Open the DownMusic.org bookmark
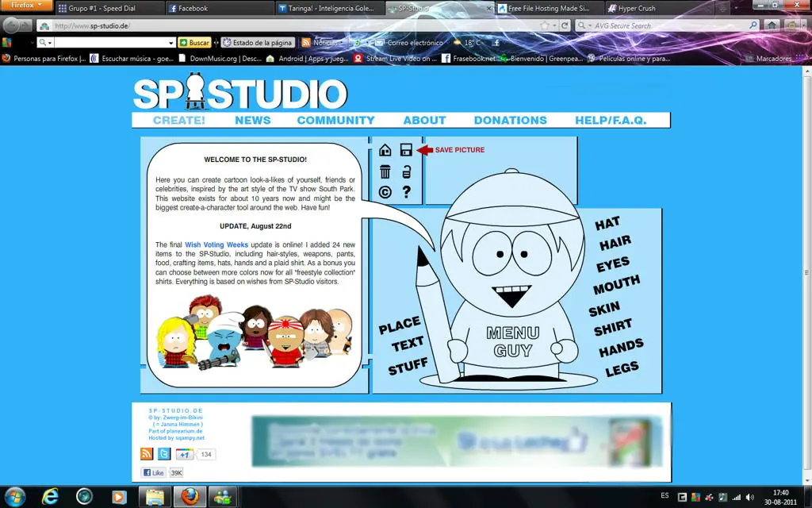The height and width of the screenshot is (508, 812). pyautogui.click(x=220, y=59)
